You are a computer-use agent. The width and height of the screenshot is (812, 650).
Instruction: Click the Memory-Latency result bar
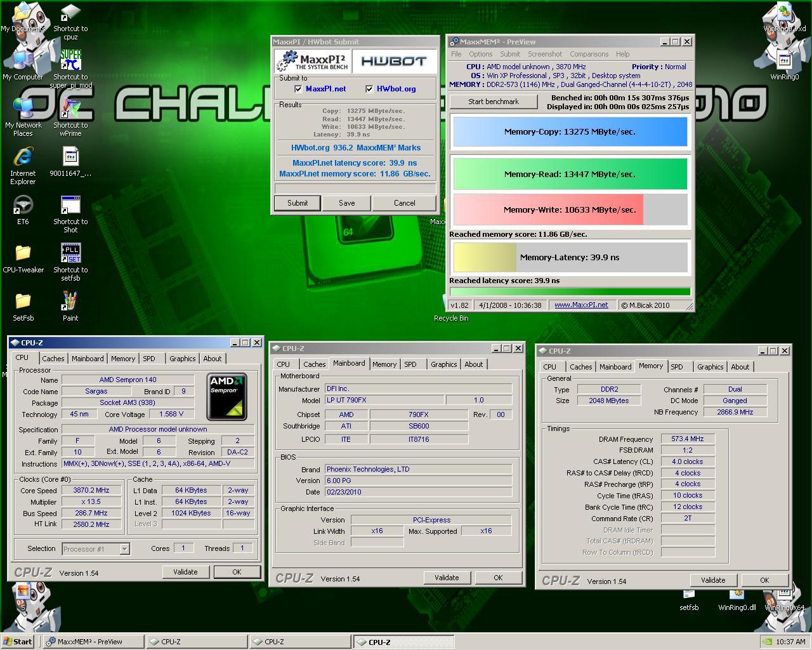pos(570,257)
